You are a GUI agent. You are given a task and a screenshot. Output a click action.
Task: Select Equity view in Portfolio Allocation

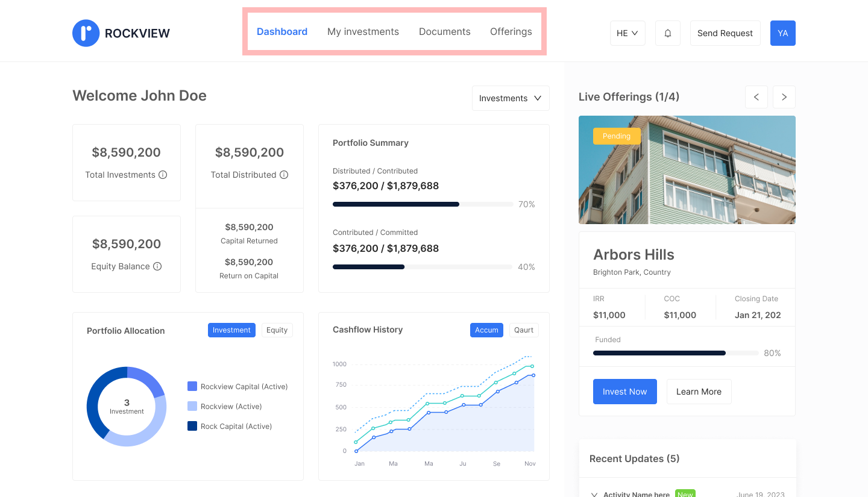click(x=277, y=330)
